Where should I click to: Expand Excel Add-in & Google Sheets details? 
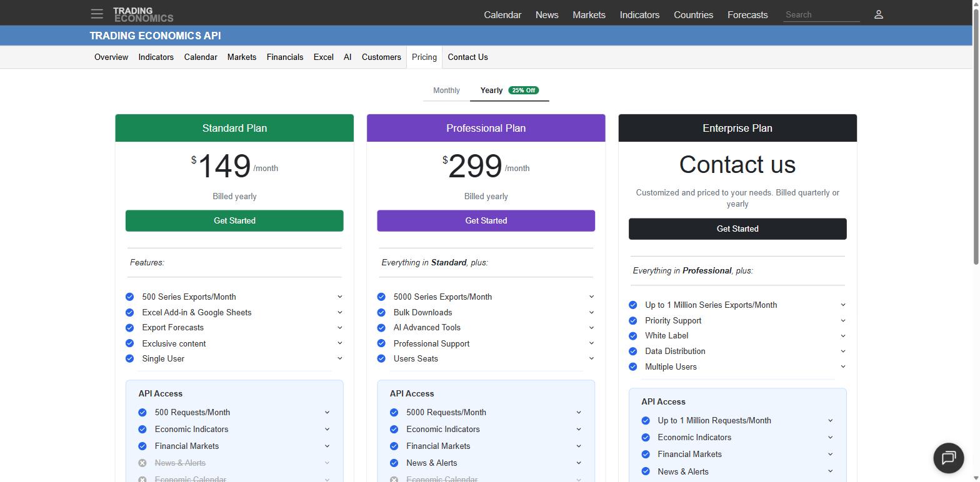pos(340,312)
